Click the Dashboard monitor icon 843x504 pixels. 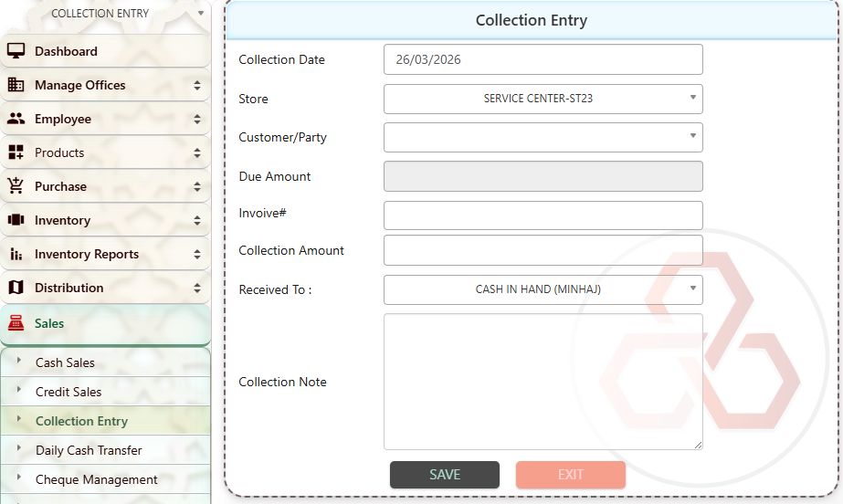(x=16, y=51)
